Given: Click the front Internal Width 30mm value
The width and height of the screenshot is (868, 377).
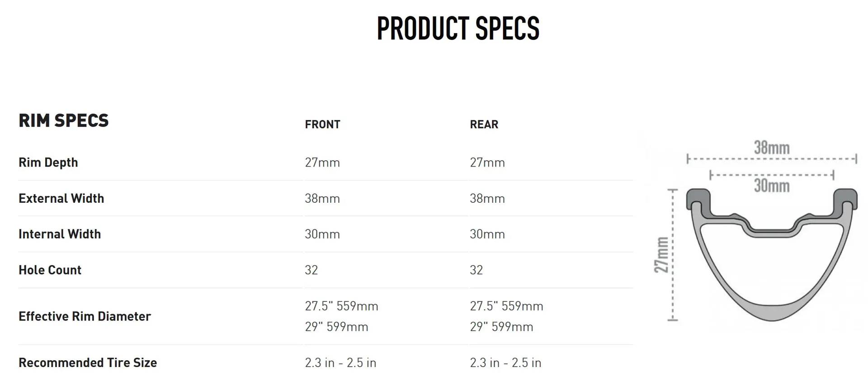Looking at the screenshot, I should point(322,234).
